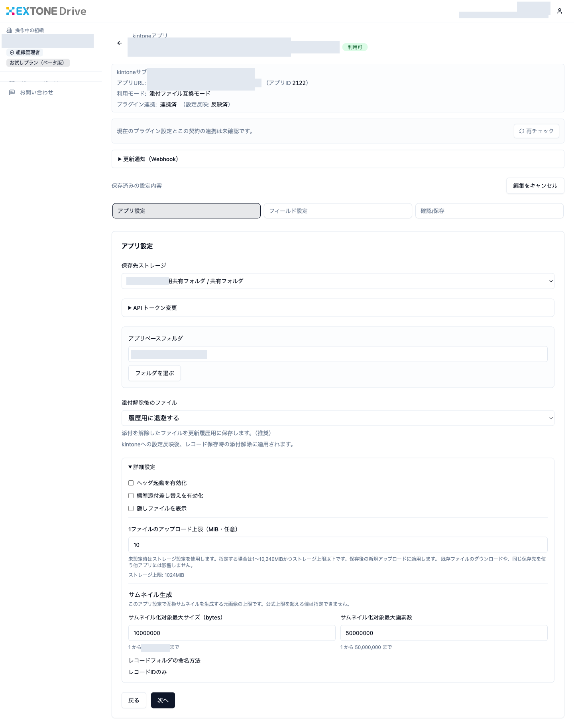The height and width of the screenshot is (728, 574).
Task: Open the 保存先ストレージ dropdown
Action: point(338,281)
